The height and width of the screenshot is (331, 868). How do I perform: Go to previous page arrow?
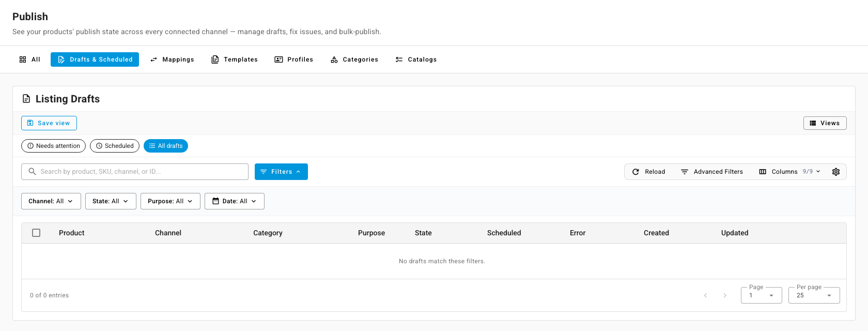[x=705, y=295]
